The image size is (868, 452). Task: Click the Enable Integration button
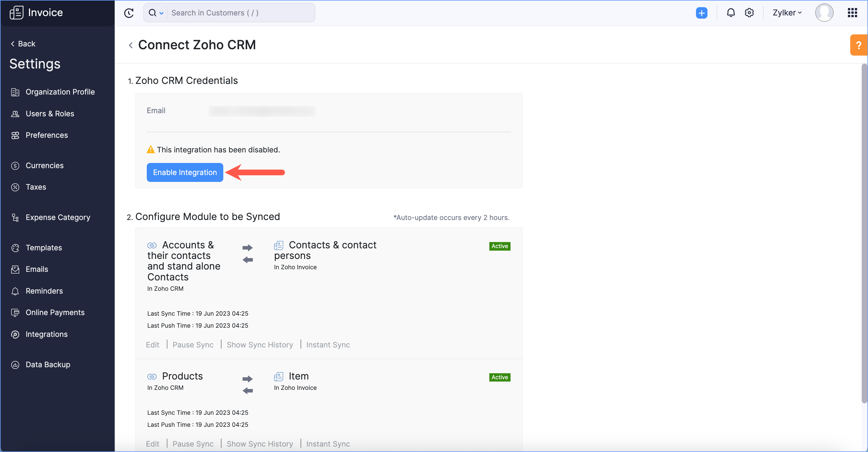pos(185,172)
